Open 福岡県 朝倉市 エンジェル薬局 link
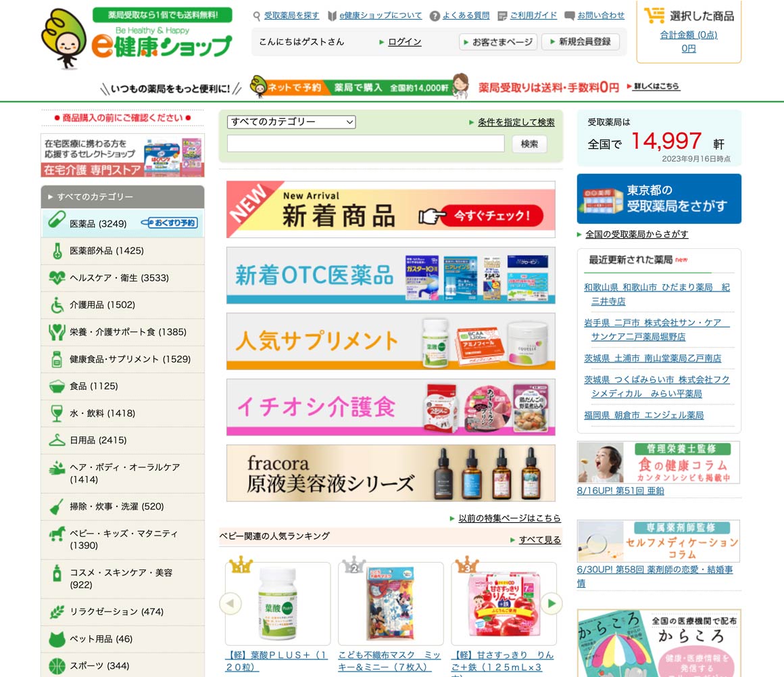784x677 pixels. click(644, 415)
